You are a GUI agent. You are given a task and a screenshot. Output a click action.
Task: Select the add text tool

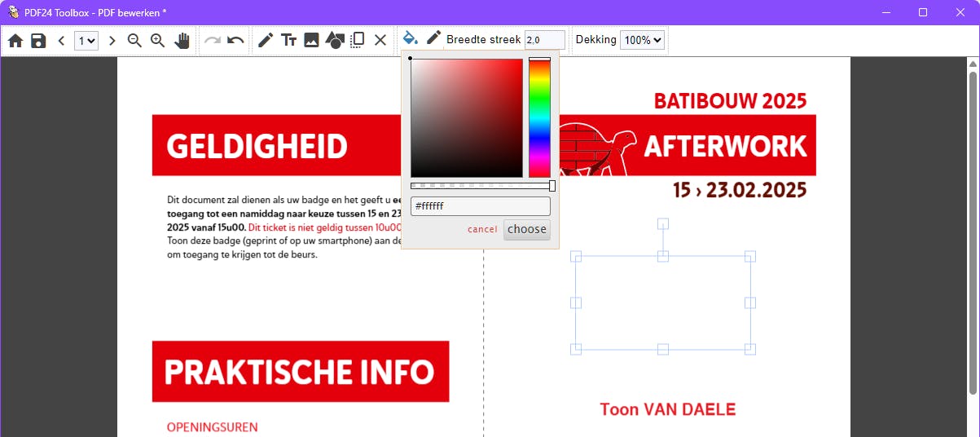tap(288, 41)
